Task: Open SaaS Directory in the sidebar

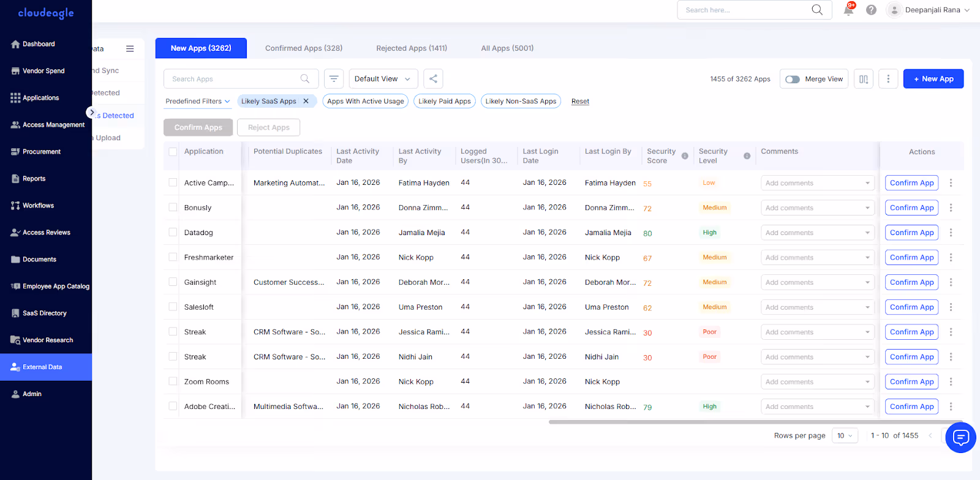Action: coord(46,313)
